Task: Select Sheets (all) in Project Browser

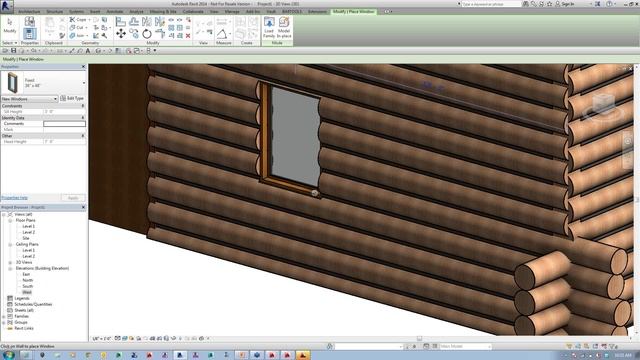Action: tap(24, 310)
